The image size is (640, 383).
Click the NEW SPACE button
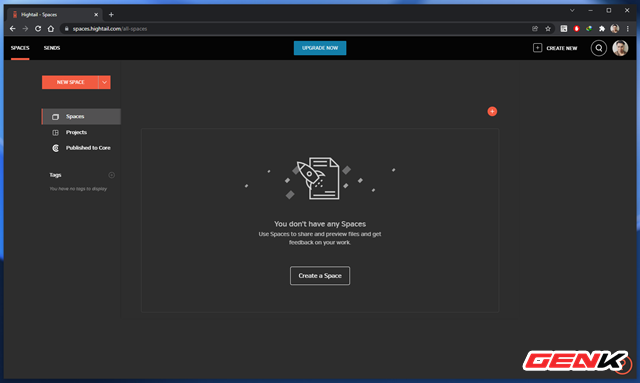pyautogui.click(x=70, y=82)
